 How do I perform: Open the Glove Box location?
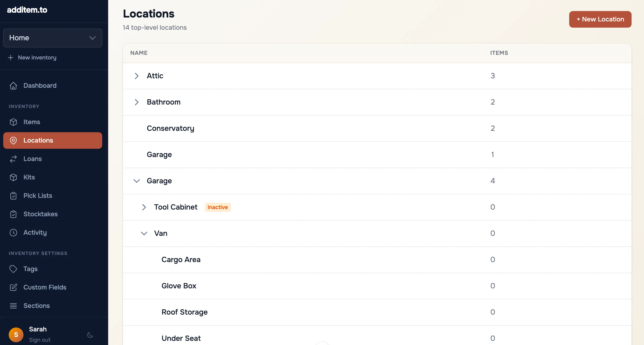click(179, 286)
